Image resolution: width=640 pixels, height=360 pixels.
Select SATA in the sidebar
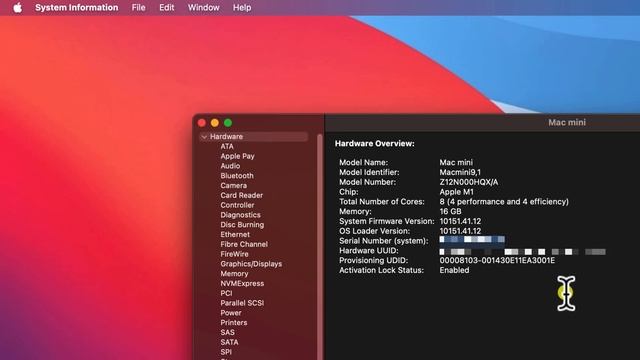tap(229, 342)
